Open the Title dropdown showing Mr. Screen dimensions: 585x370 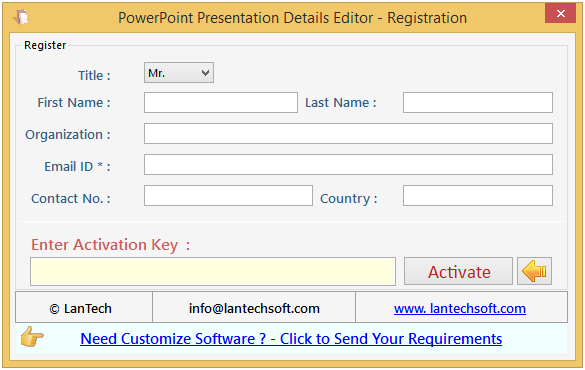(x=179, y=73)
